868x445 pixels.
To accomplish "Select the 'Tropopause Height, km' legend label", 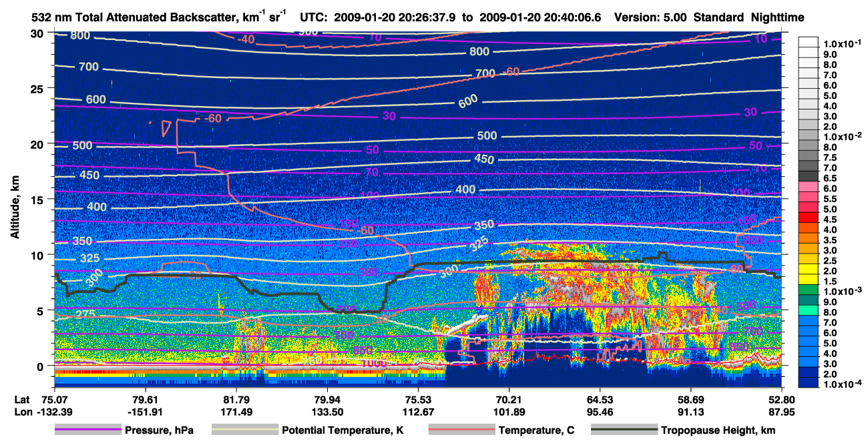I will coord(718,430).
